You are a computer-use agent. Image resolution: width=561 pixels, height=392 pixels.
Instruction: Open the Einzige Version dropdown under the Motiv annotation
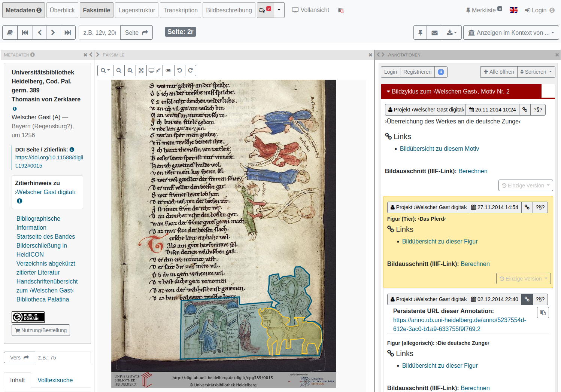point(526,186)
